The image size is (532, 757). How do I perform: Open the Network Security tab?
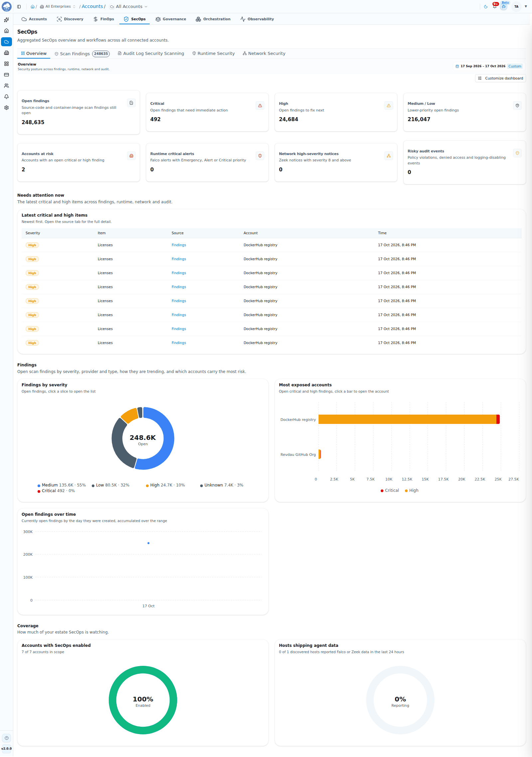(x=264, y=54)
